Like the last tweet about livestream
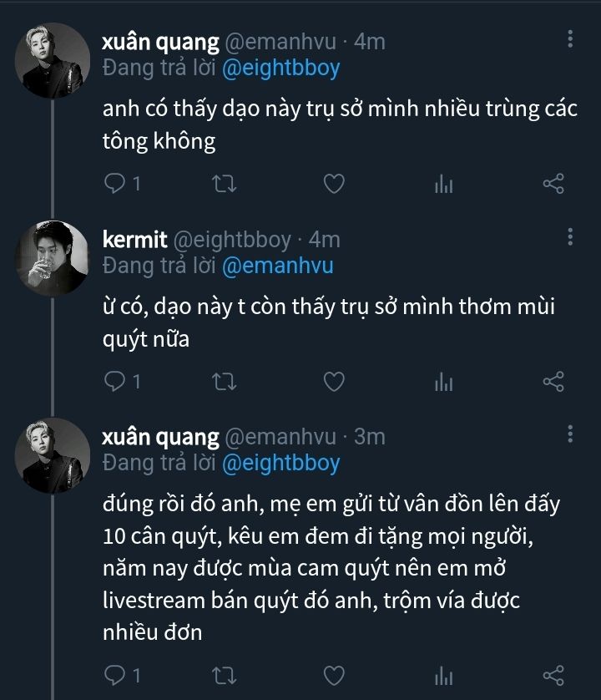 334,674
